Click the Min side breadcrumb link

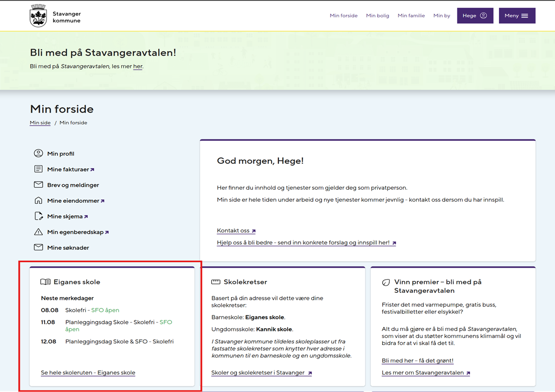[40, 123]
